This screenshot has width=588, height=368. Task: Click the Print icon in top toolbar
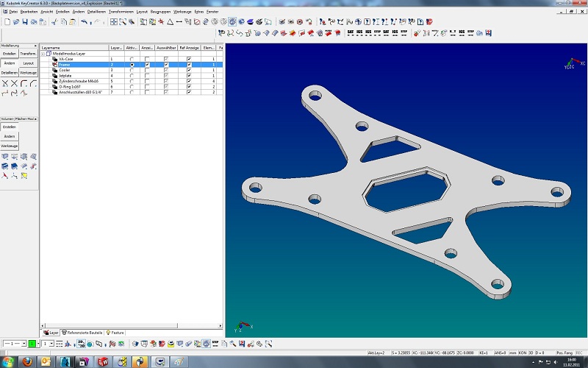[34, 22]
